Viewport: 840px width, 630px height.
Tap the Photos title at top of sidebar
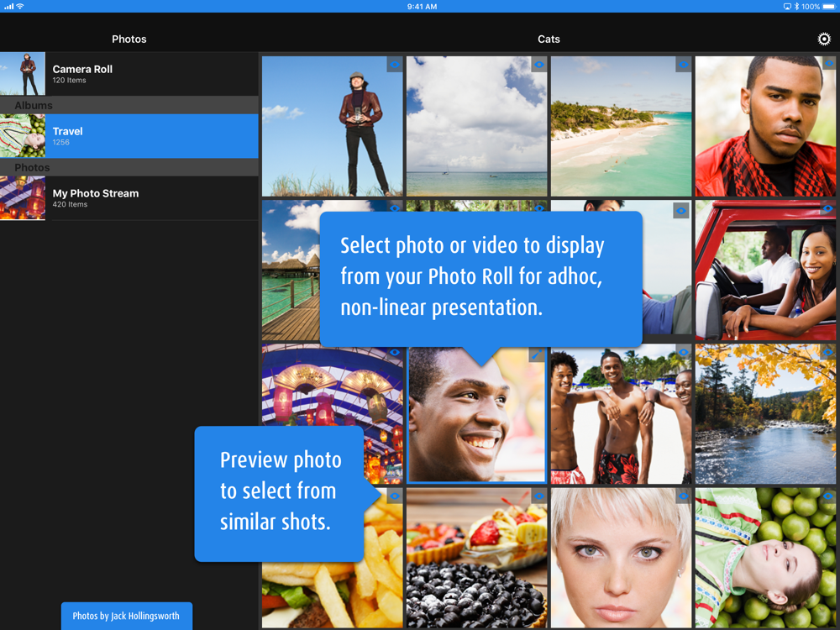(x=129, y=39)
